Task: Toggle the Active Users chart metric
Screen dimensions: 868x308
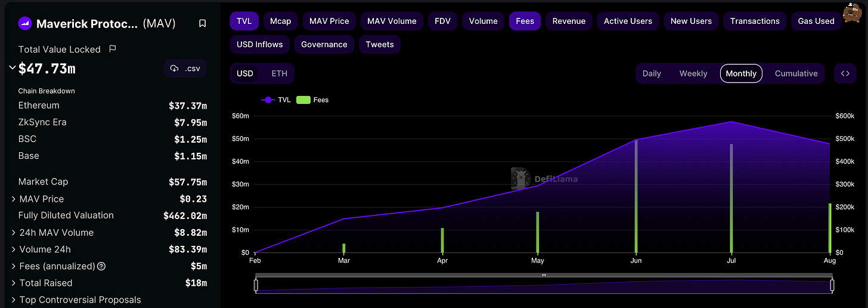Action: pyautogui.click(x=628, y=21)
